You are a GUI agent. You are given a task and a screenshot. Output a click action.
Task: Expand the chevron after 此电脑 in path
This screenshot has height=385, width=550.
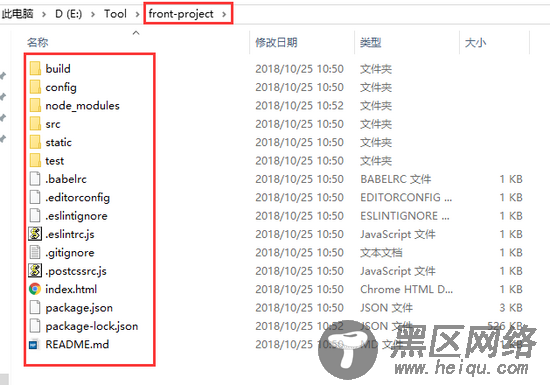pos(44,14)
